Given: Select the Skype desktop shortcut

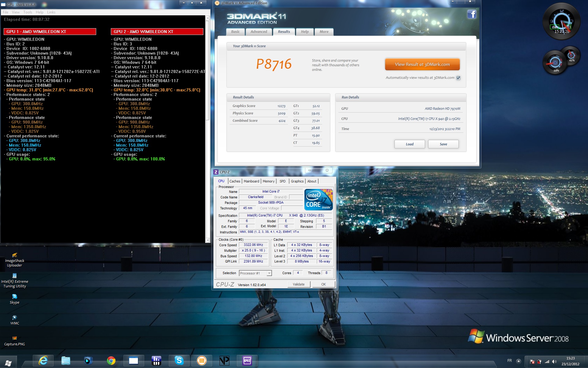Looking at the screenshot, I should [14, 299].
